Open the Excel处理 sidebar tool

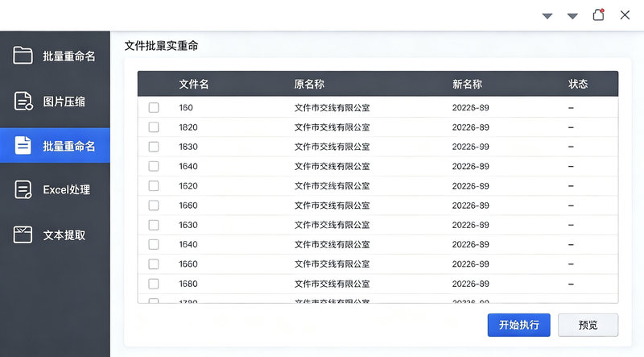click(x=55, y=189)
